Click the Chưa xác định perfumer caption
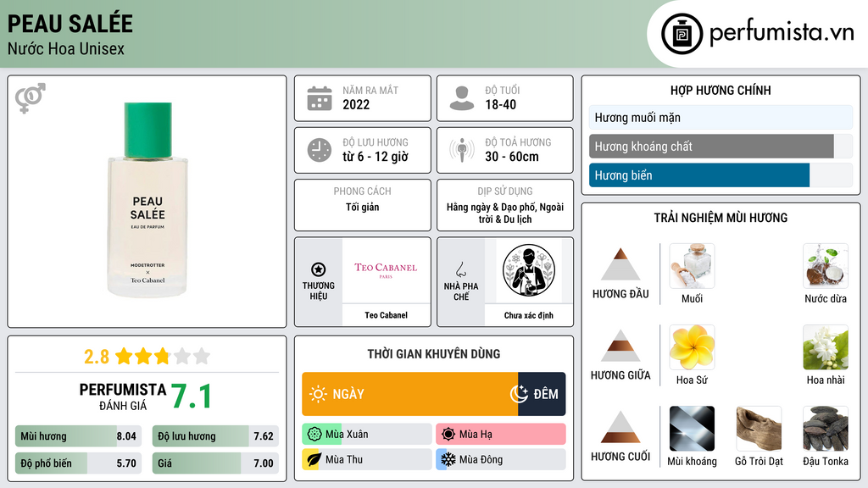 coord(529,315)
